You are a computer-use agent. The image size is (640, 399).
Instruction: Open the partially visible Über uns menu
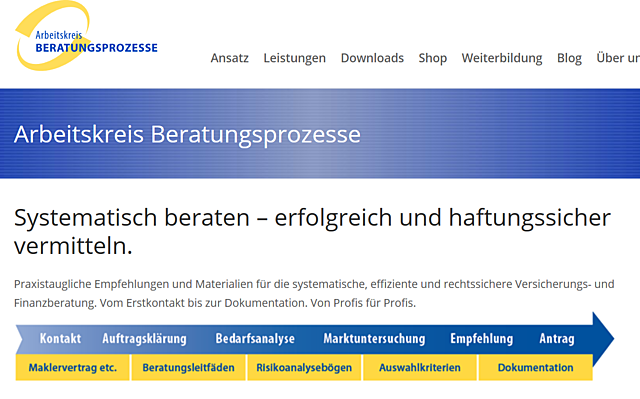pos(618,58)
